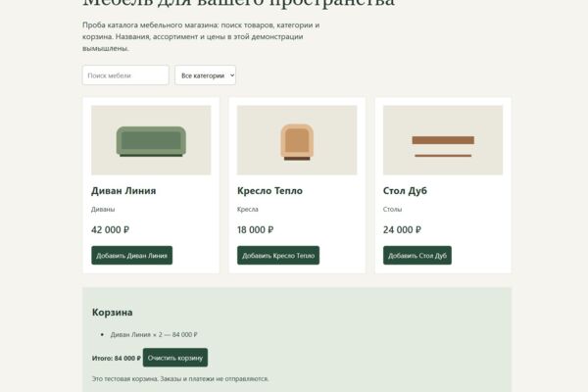Click the 42 000 ₽ price
Viewport: 588px width, 392px height.
(110, 229)
